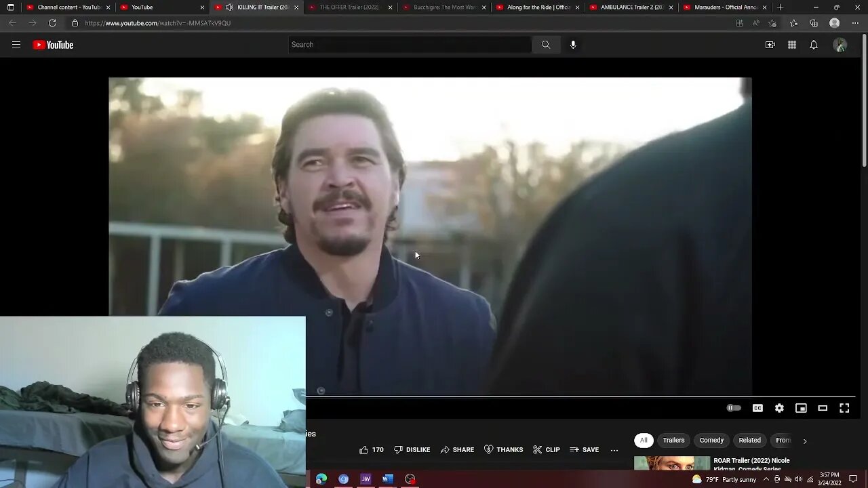This screenshot has height=488, width=868.
Task: Open browser settings and more menu
Action: 855,23
